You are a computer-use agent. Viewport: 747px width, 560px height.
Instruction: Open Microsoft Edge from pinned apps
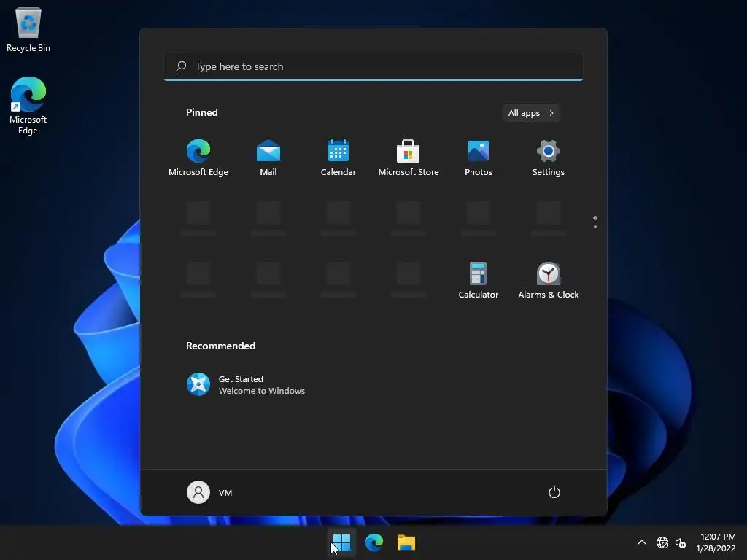coord(198,157)
